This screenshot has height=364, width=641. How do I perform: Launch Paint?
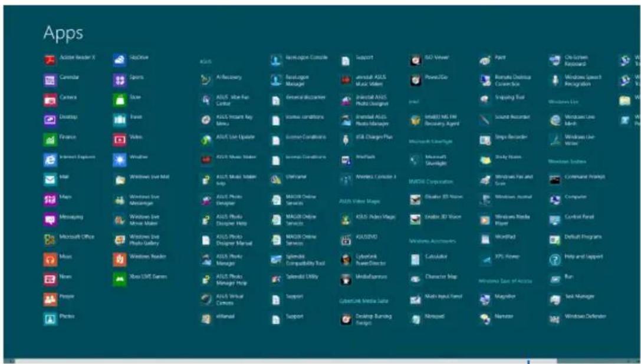[x=492, y=59]
